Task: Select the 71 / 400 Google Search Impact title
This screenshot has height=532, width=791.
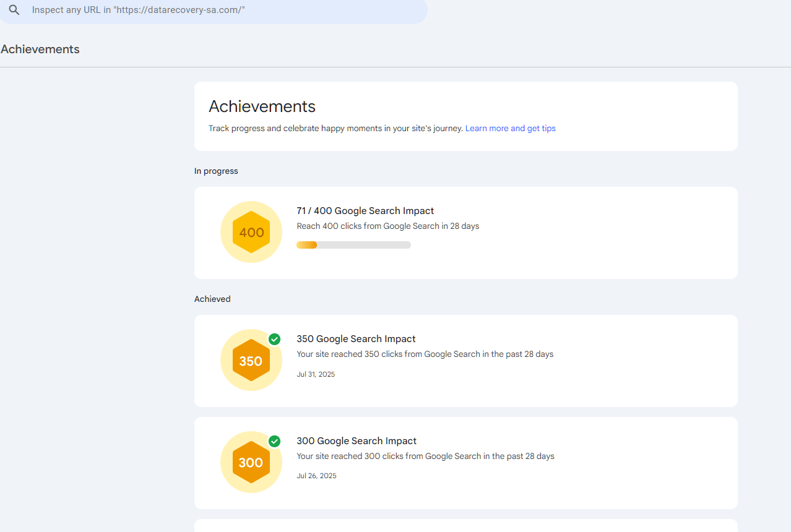Action: (x=365, y=211)
